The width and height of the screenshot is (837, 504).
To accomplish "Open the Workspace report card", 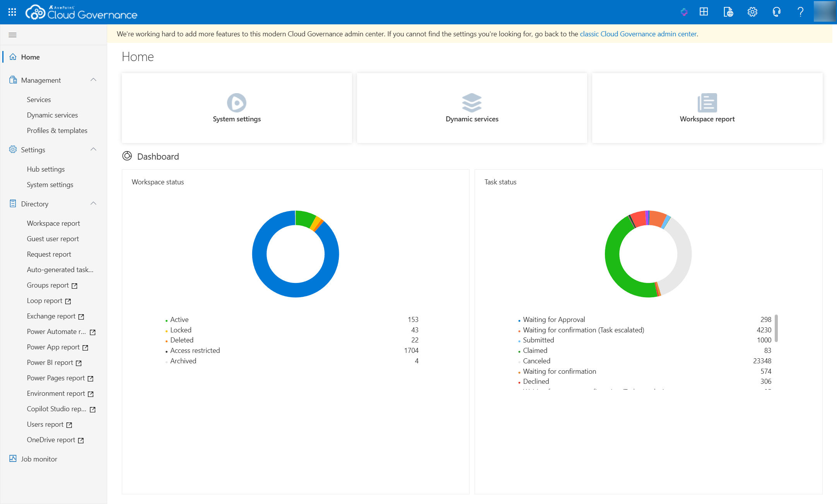I will click(707, 108).
